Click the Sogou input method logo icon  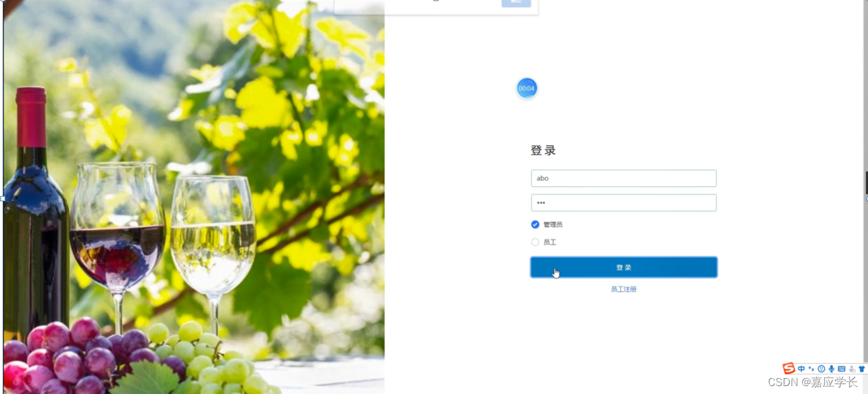click(788, 368)
